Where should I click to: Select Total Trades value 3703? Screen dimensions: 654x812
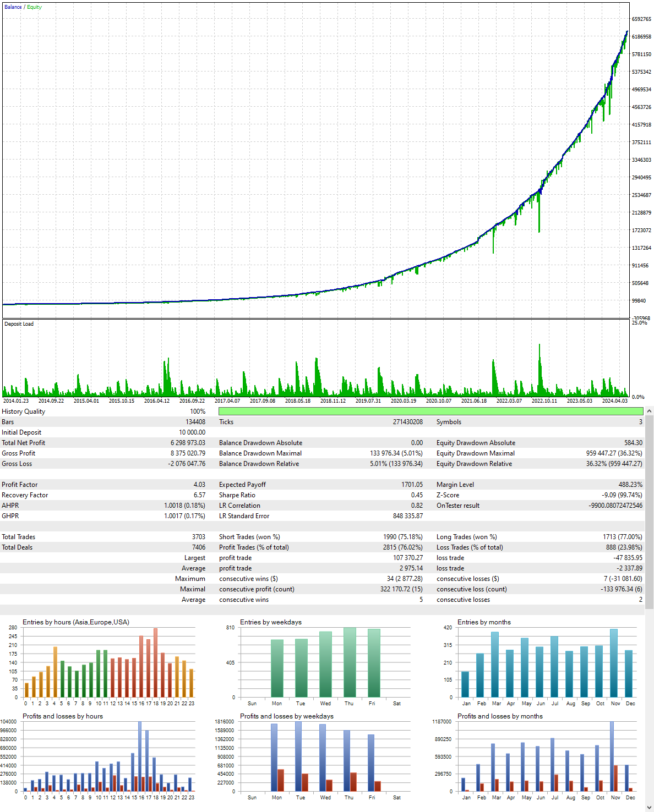pos(199,537)
